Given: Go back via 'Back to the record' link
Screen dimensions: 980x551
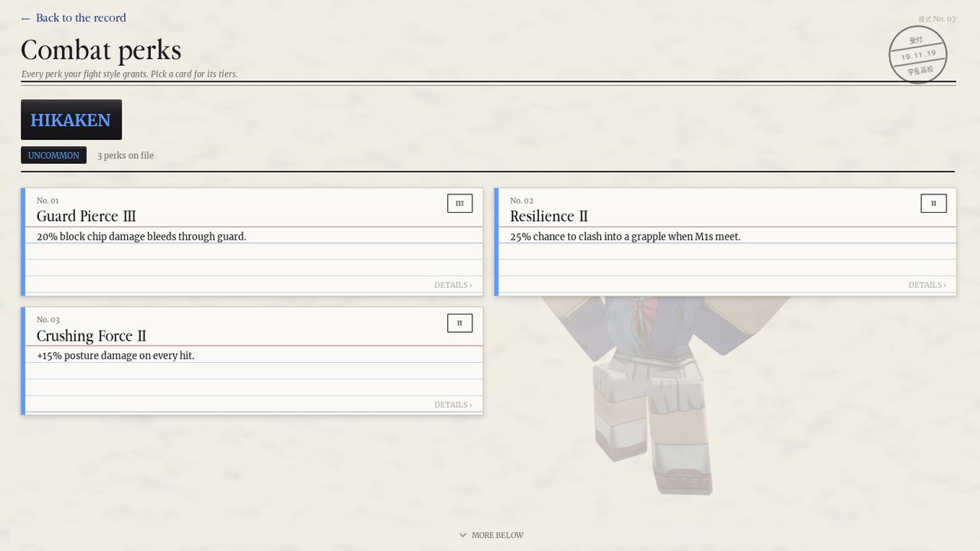Looking at the screenshot, I should [73, 18].
